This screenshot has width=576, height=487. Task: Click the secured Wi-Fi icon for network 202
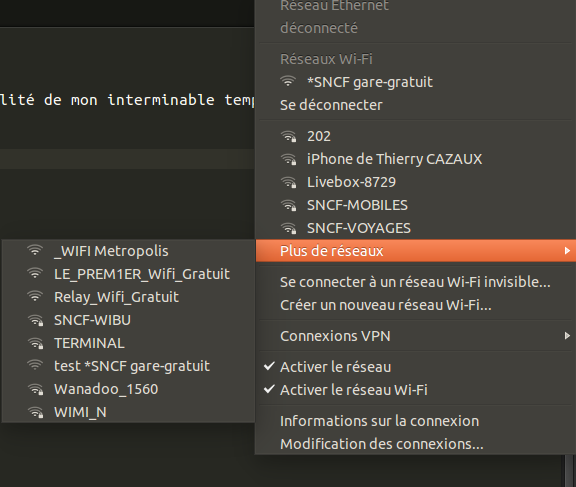(x=289, y=136)
